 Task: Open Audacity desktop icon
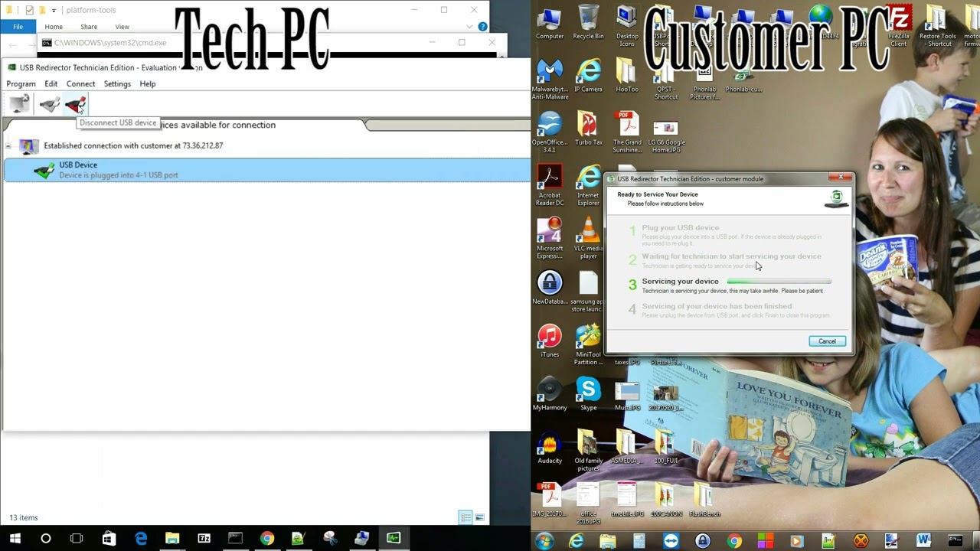(x=550, y=446)
